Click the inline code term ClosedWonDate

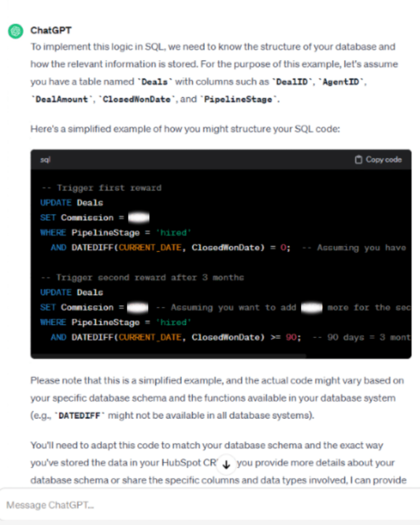[x=136, y=99]
